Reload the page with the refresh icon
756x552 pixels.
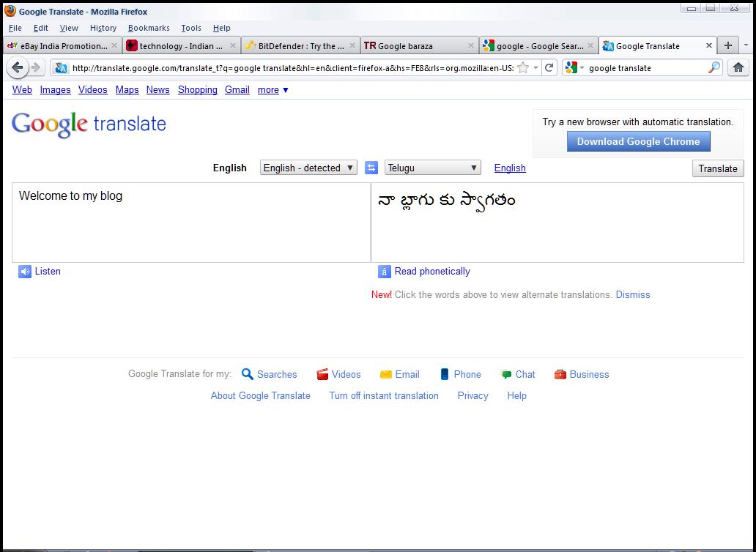pyautogui.click(x=549, y=68)
